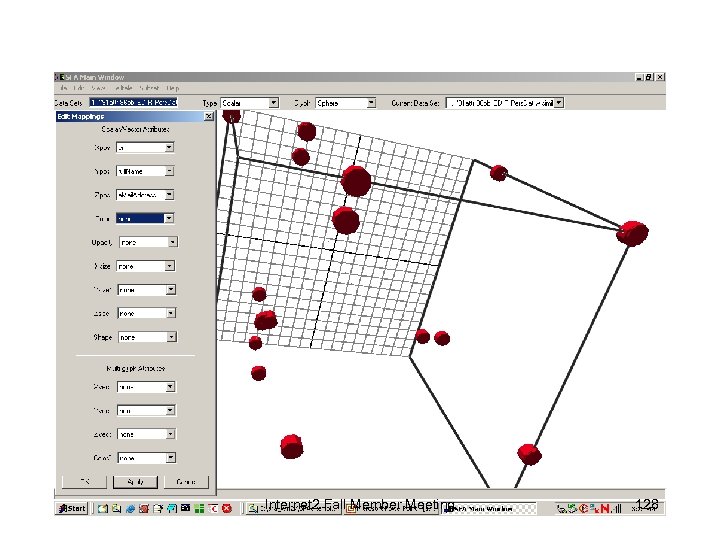Open the Type dropdown showing Scalar
The height and width of the screenshot is (540, 720).
250,103
